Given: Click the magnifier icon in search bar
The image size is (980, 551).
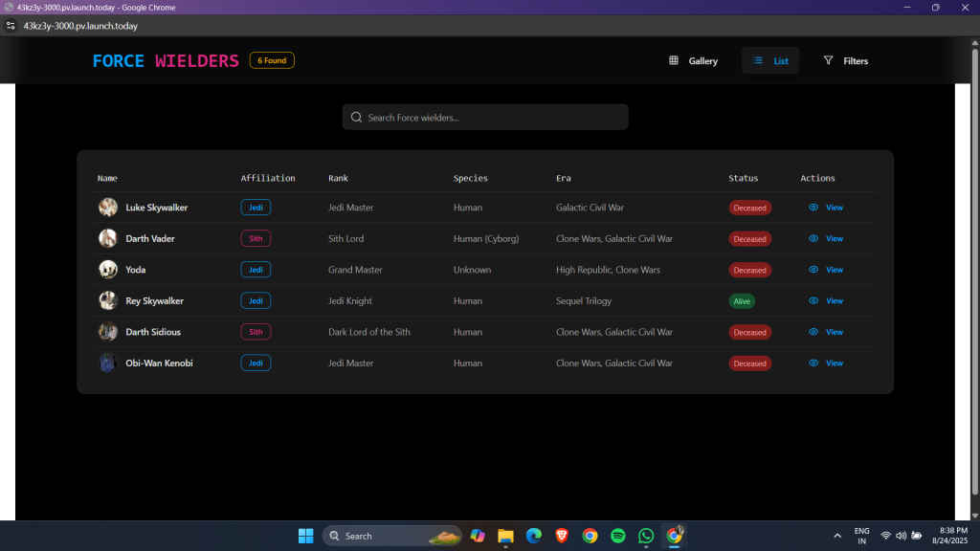Looking at the screenshot, I should tap(357, 118).
